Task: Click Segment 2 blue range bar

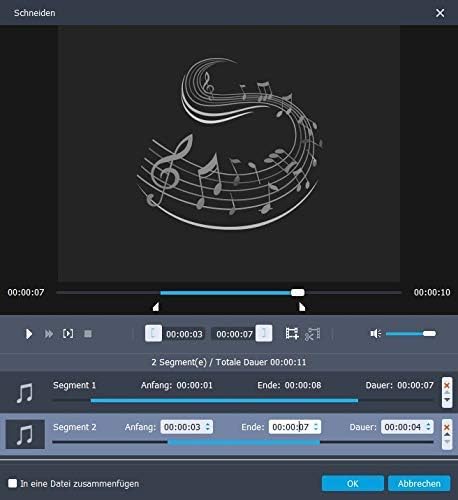Action: tap(244, 442)
